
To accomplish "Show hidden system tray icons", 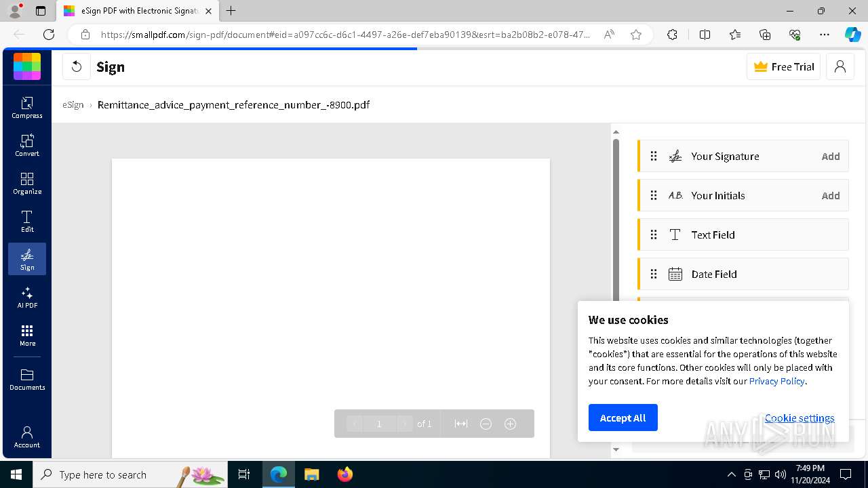I will pyautogui.click(x=732, y=474).
